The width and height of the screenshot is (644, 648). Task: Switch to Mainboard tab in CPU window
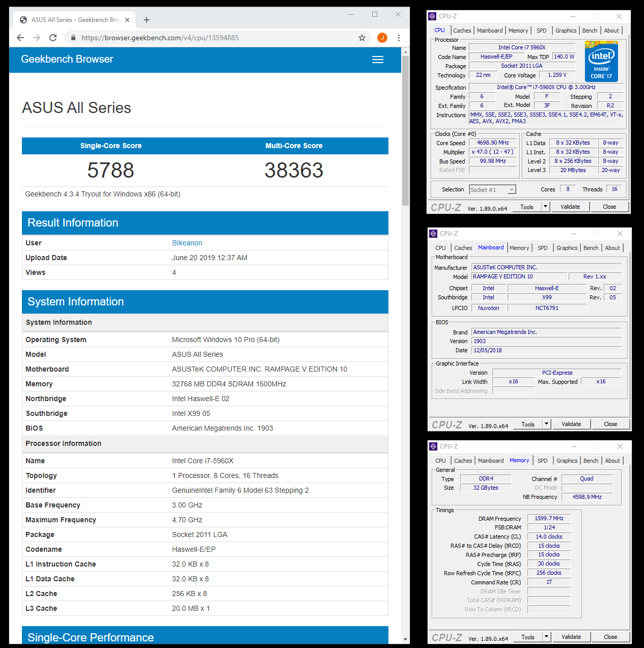point(490,31)
